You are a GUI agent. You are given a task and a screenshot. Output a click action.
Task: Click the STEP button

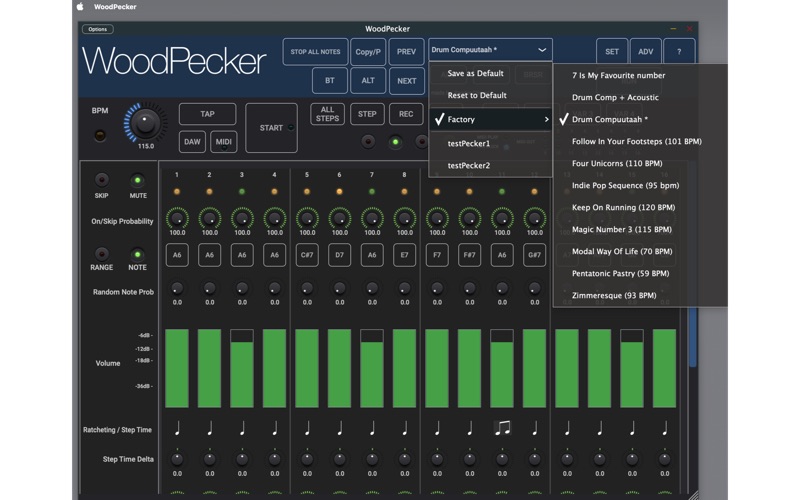click(367, 114)
